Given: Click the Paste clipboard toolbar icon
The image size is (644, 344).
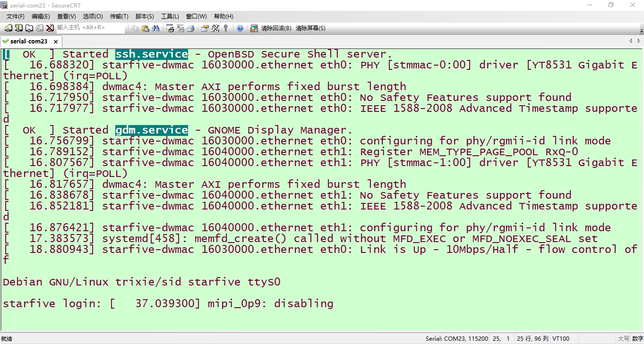Looking at the screenshot, I should point(146,28).
